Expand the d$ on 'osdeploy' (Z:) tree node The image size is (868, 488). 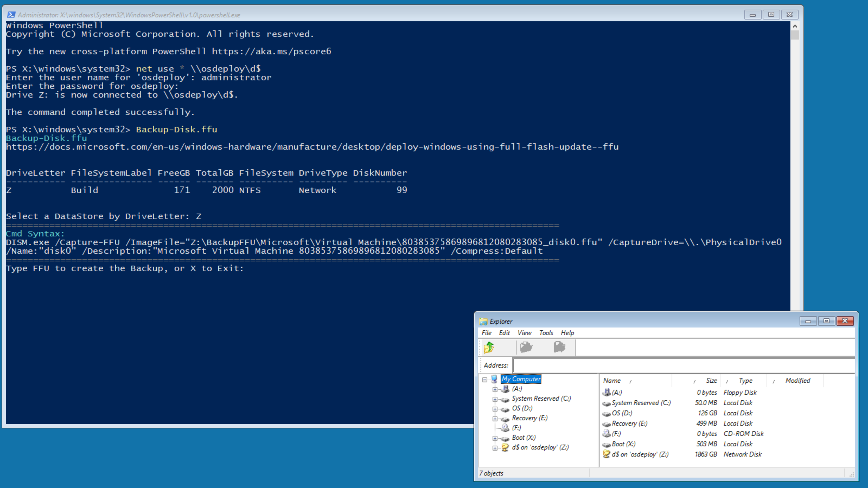click(x=495, y=448)
